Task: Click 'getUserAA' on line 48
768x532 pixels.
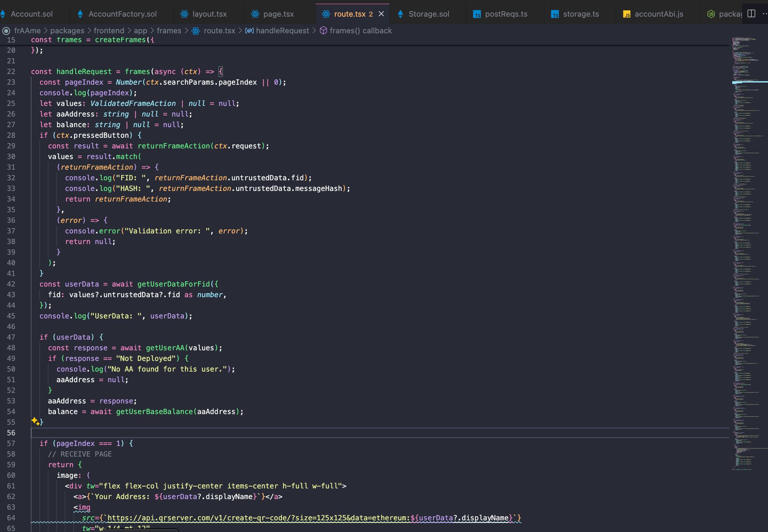Action: coord(165,348)
